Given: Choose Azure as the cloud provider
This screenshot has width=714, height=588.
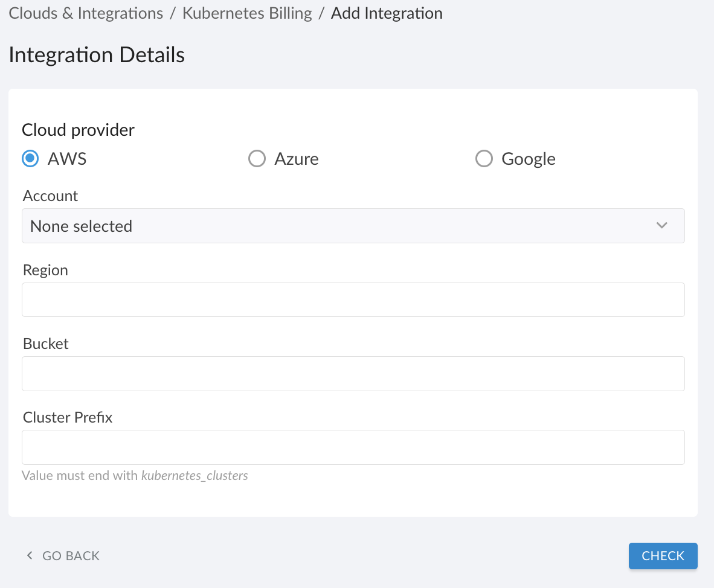Looking at the screenshot, I should tap(257, 158).
